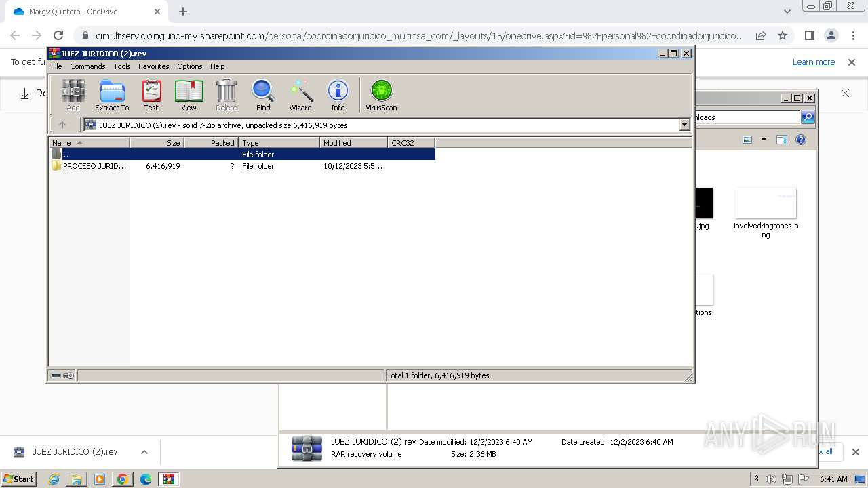Open Internet Explorer from taskbar

(x=54, y=479)
